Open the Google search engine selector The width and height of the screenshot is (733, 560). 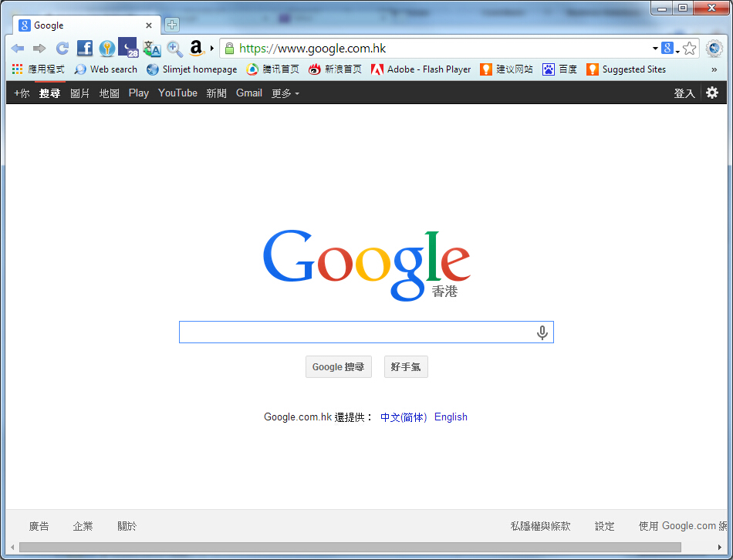point(670,48)
